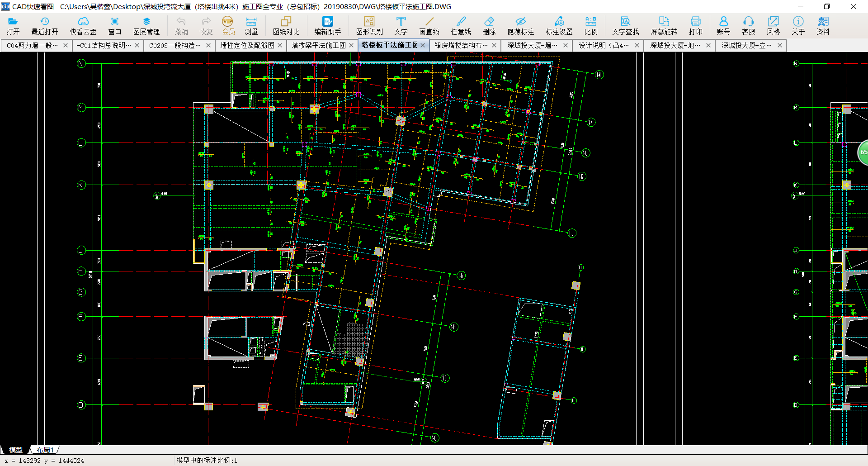Select the 测量 measure tool

click(x=251, y=26)
